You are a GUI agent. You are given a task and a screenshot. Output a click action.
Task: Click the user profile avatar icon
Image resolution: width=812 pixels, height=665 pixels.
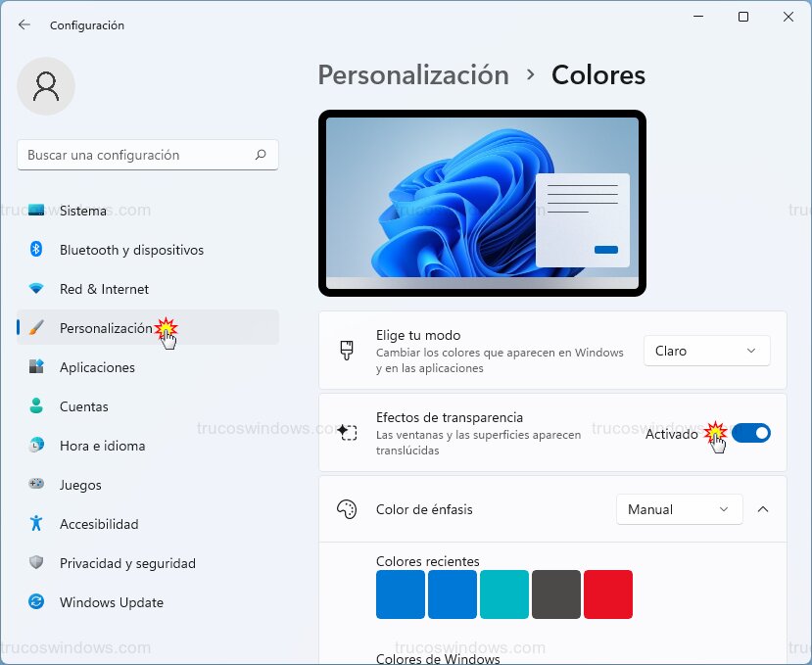tap(45, 86)
